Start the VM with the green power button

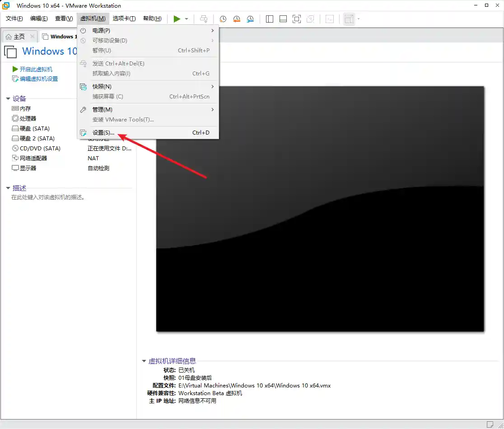(x=176, y=19)
